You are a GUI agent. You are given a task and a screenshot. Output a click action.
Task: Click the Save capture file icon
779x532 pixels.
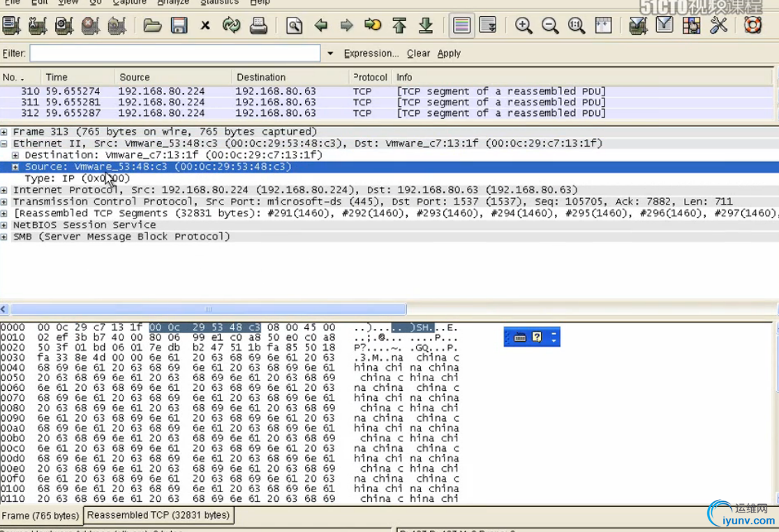pyautogui.click(x=179, y=26)
